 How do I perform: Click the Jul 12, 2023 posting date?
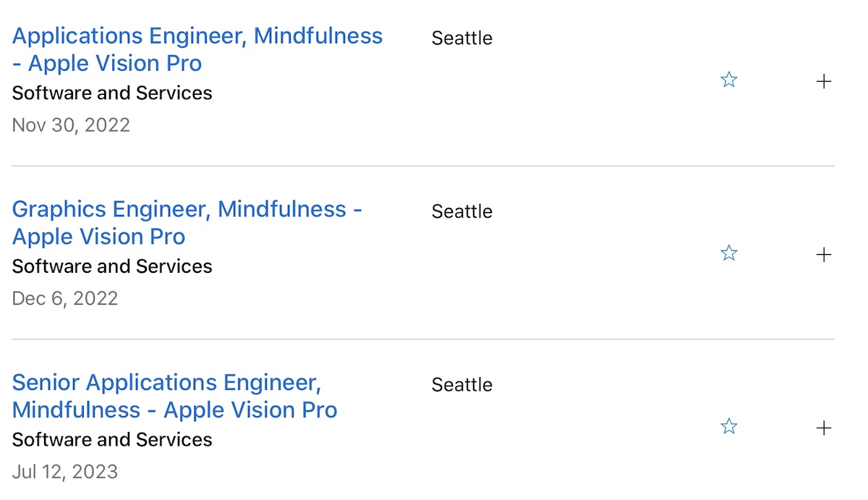(x=65, y=473)
